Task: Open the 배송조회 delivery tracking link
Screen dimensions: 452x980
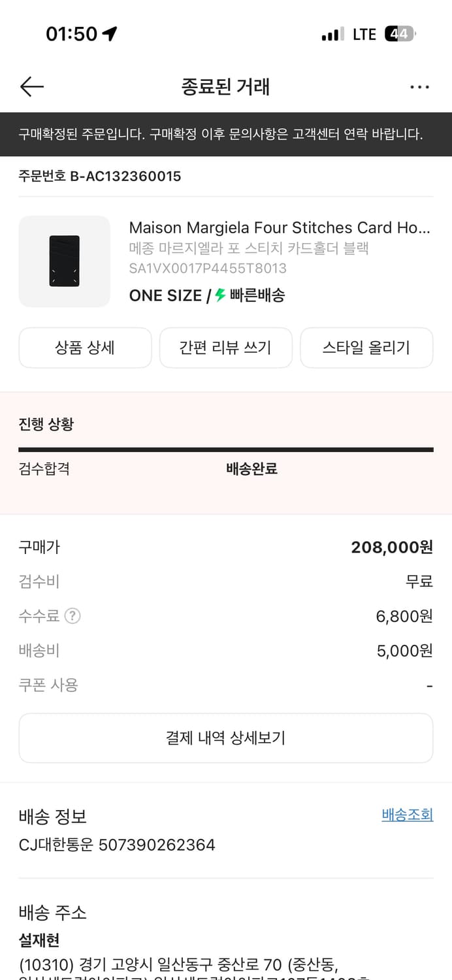Action: [x=407, y=815]
